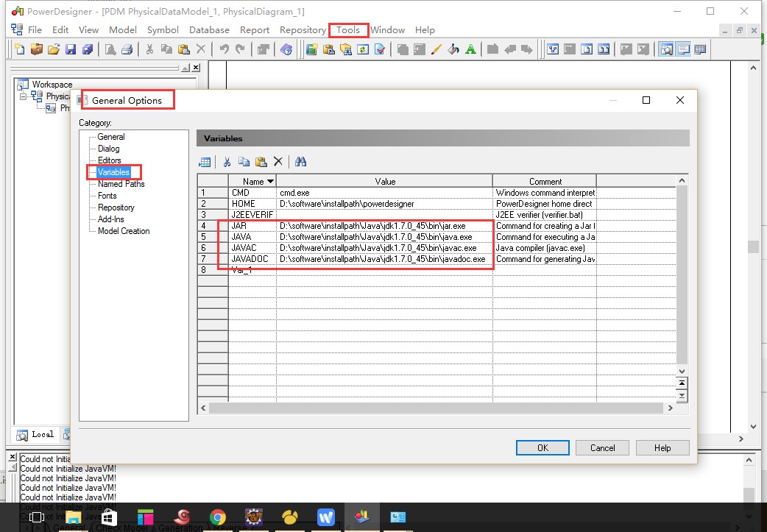767x532 pixels.
Task: Click the HOME variable value cell
Action: [x=384, y=204]
